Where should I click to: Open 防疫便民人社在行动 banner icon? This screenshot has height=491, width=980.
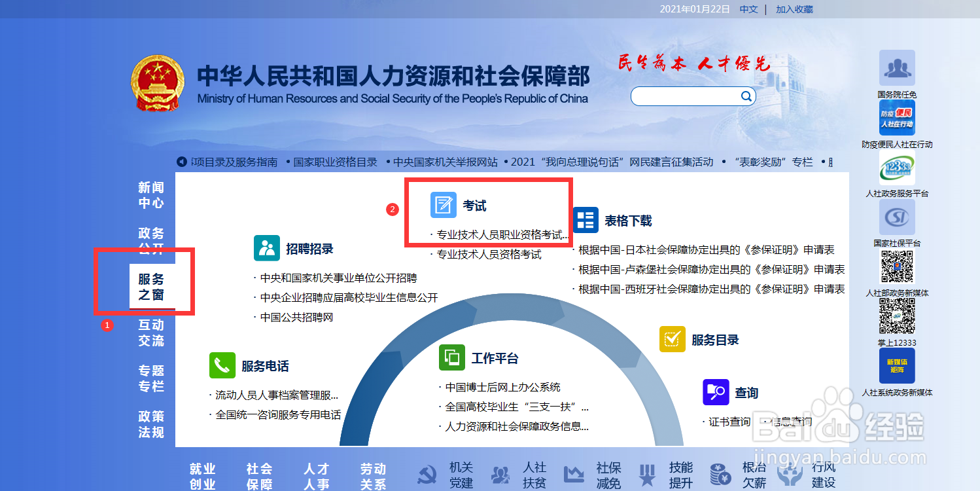coord(897,118)
